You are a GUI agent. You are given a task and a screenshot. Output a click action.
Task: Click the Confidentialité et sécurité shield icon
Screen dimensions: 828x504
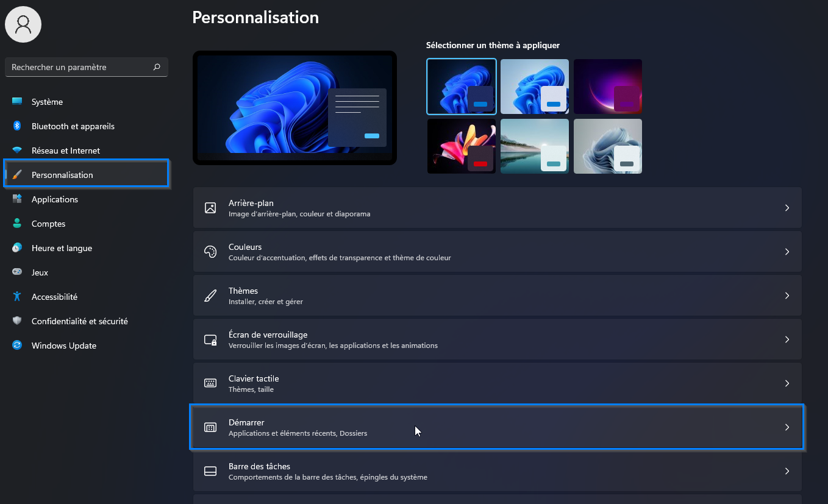[17, 321]
